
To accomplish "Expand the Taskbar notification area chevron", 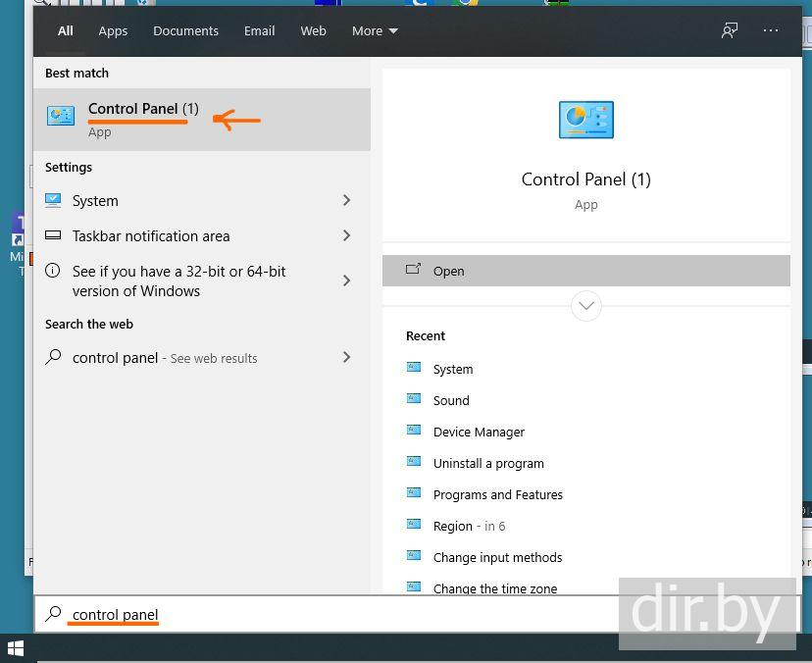I will click(x=346, y=235).
